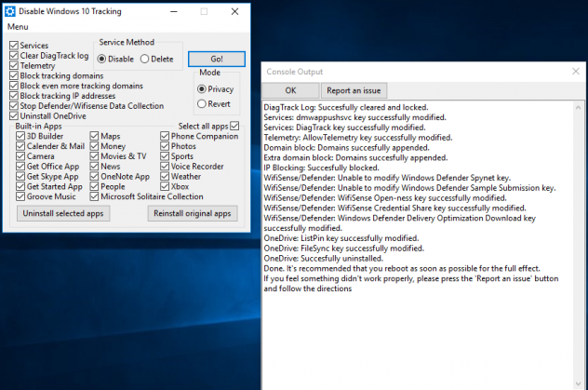Toggle the Groove Music checkbox
The width and height of the screenshot is (588, 390).
tap(20, 196)
